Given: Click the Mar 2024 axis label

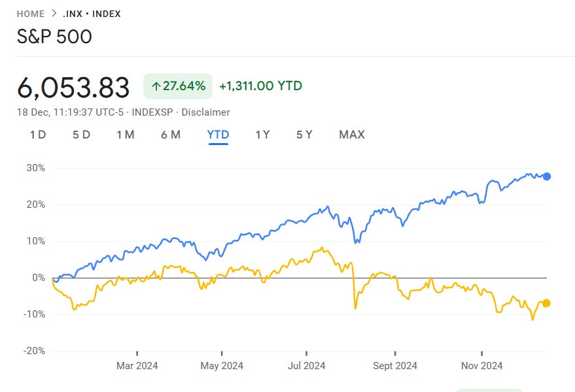Looking at the screenshot, I should click(x=137, y=366).
